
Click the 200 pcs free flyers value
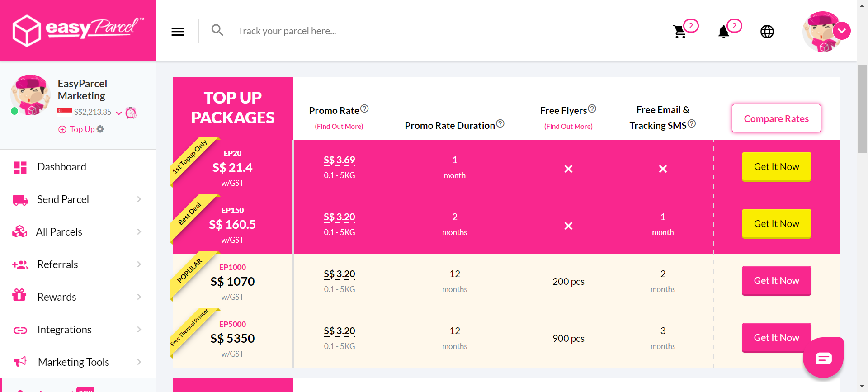(568, 282)
